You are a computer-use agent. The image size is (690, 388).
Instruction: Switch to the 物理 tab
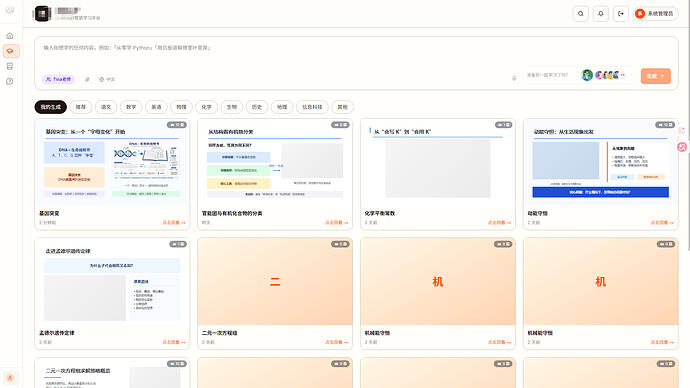[x=181, y=107]
